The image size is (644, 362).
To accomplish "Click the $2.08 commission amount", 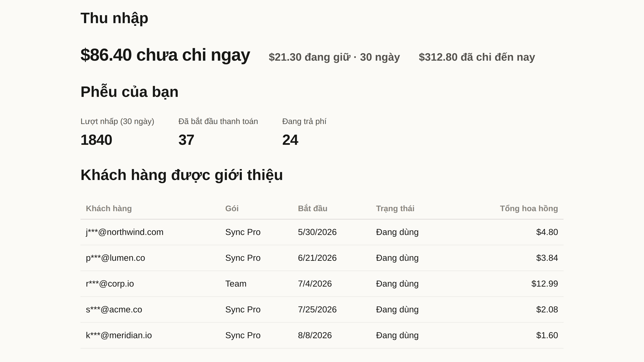I will click(x=547, y=310).
